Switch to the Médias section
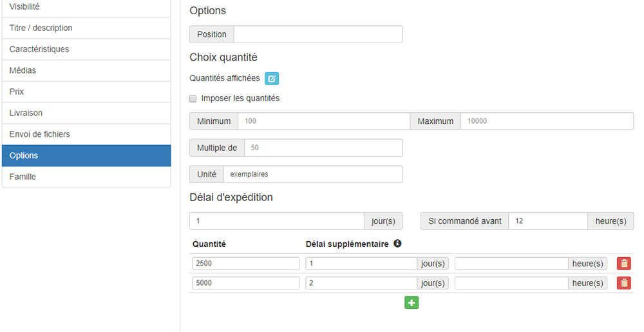644x332 pixels. [x=86, y=71]
